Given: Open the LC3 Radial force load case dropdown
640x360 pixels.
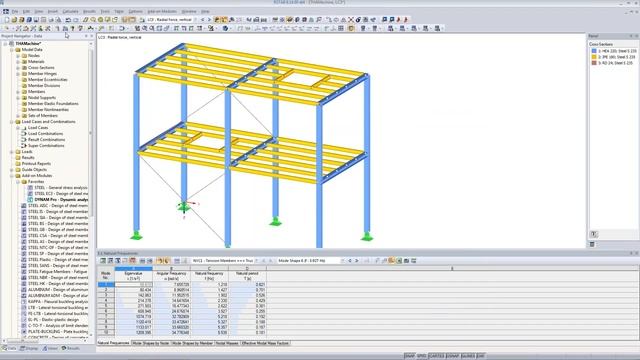Looking at the screenshot, I should (x=195, y=20).
